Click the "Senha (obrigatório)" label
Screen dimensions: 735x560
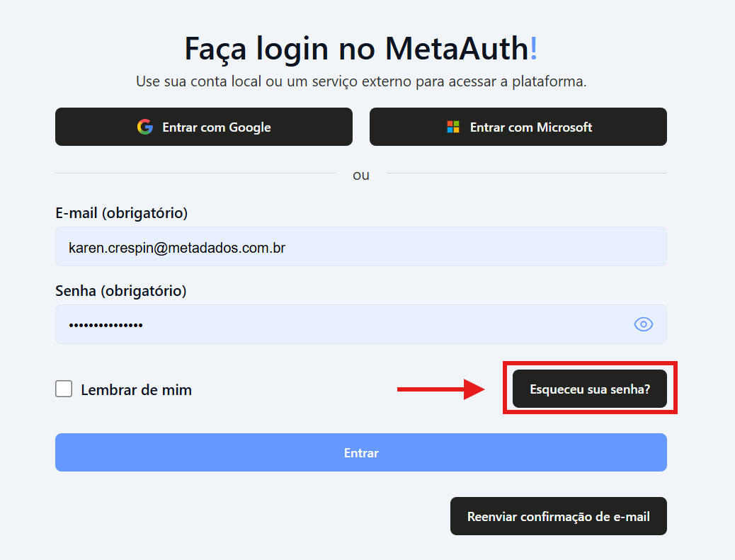pyautogui.click(x=120, y=290)
